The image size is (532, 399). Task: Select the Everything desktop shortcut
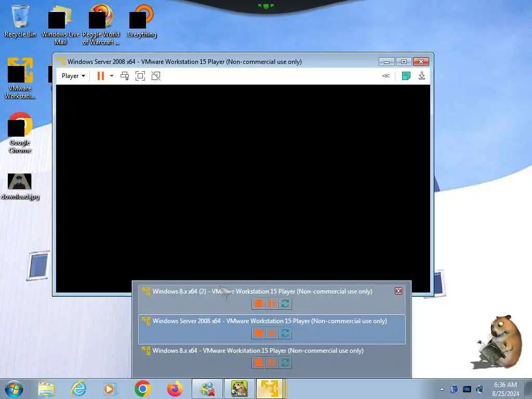(x=142, y=21)
